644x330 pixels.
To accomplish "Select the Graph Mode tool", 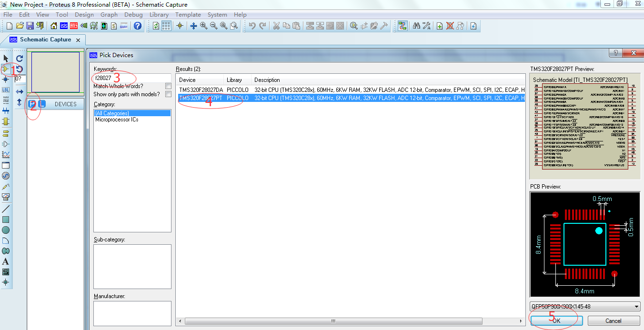I will 6,155.
